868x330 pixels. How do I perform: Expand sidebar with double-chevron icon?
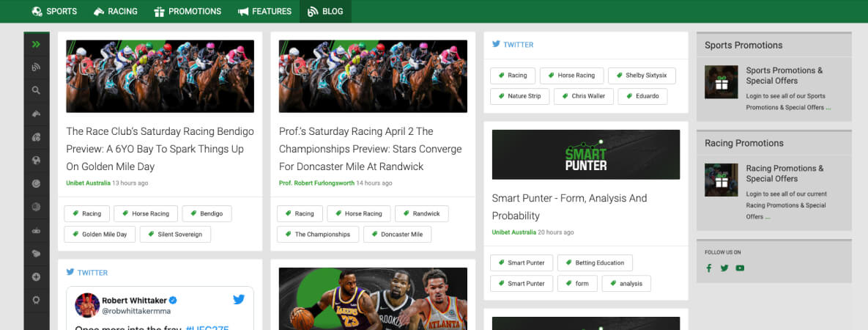37,45
